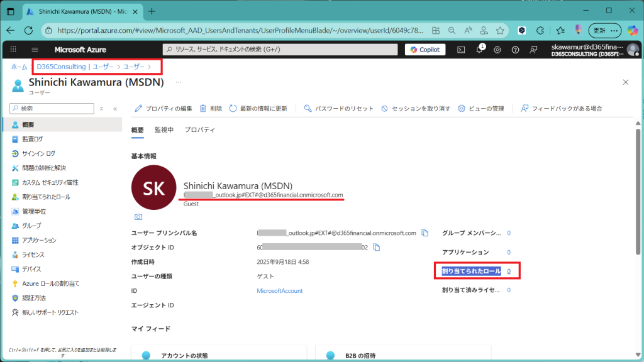Open the notifications bell

coord(479,50)
